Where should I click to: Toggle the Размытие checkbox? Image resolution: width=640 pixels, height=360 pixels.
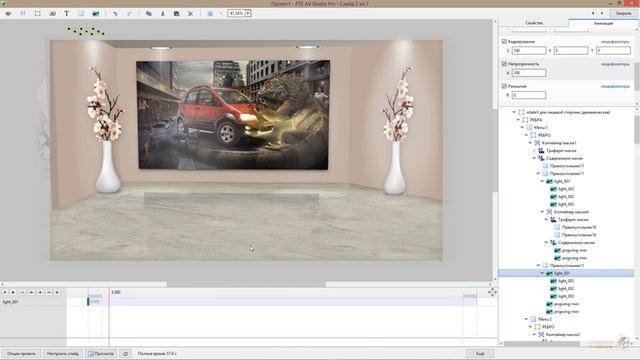click(x=504, y=87)
